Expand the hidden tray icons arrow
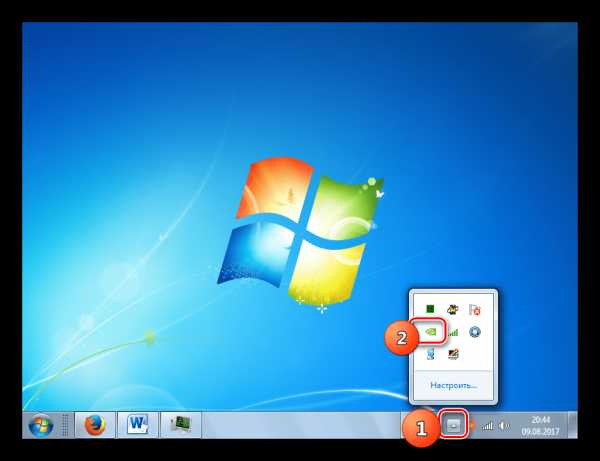This screenshot has height=461, width=600. [454, 425]
